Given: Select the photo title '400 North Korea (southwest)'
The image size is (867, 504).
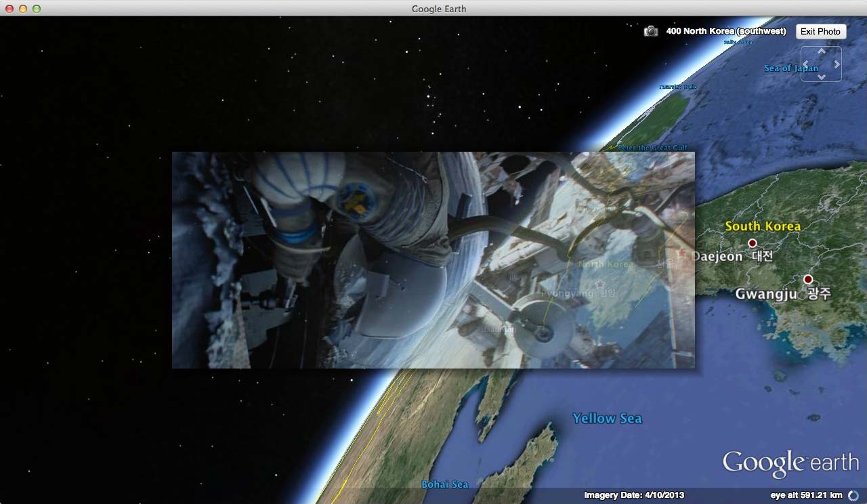Looking at the screenshot, I should pyautogui.click(x=726, y=31).
